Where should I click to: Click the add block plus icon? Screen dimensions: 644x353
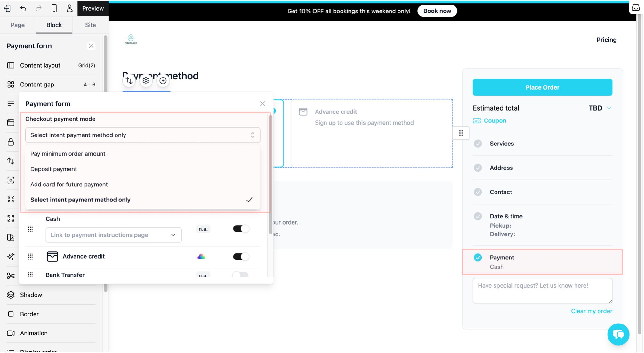click(x=163, y=81)
